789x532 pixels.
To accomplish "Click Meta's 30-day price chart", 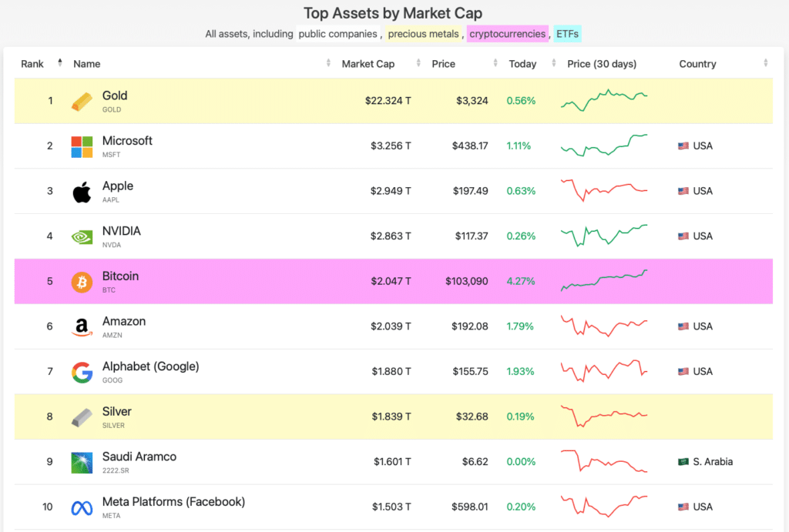I will point(604,507).
